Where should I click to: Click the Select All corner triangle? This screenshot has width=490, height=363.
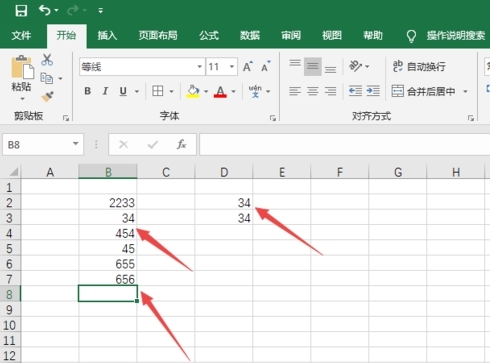point(14,172)
